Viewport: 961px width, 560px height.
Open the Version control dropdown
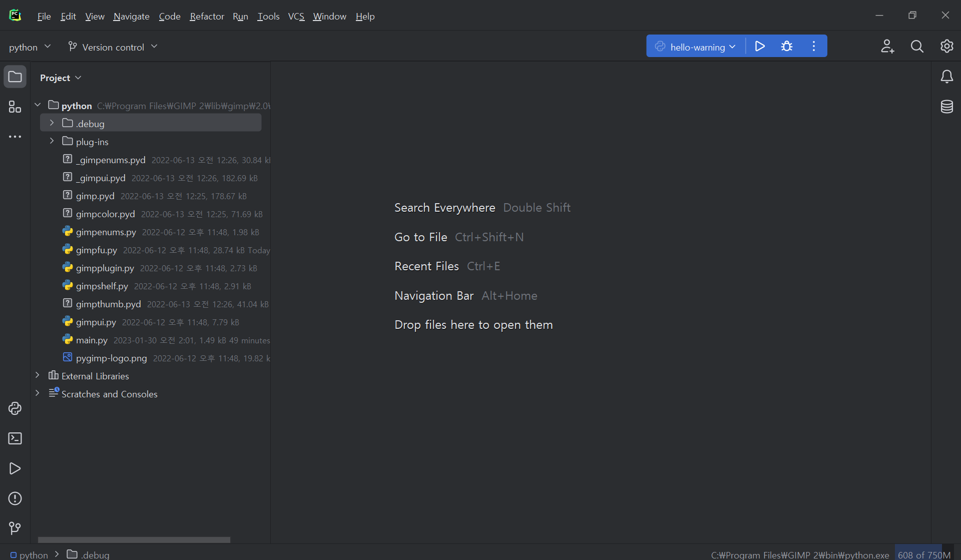pos(113,47)
